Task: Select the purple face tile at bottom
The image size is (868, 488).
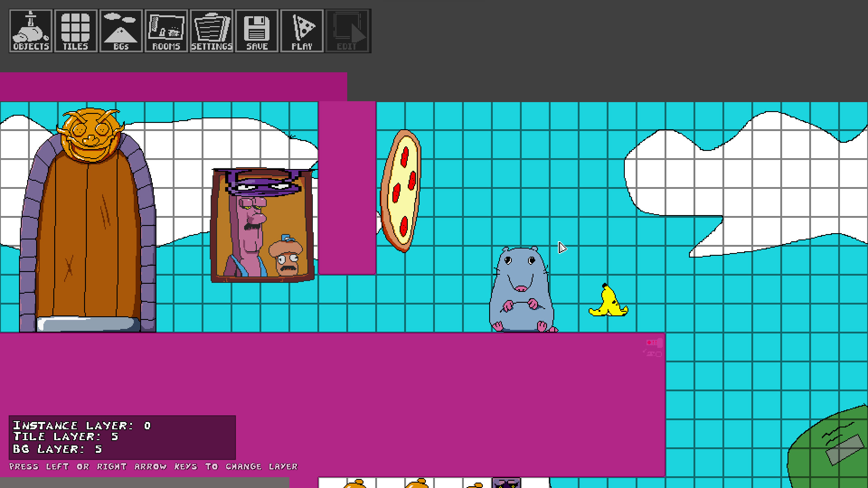Action: 506,483
